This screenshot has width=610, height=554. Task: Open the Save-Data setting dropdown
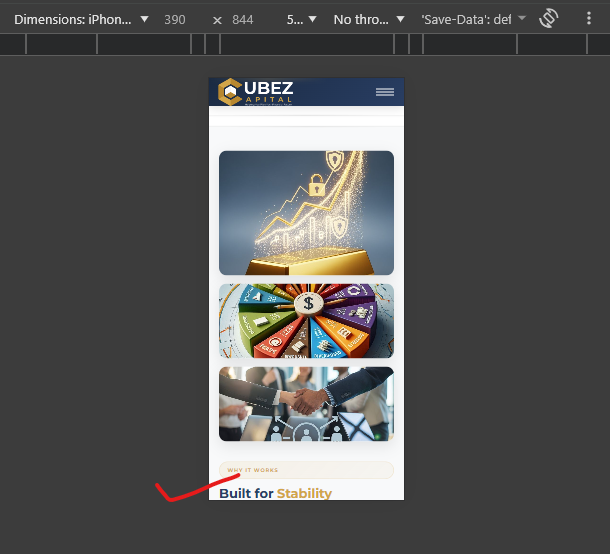[473, 19]
